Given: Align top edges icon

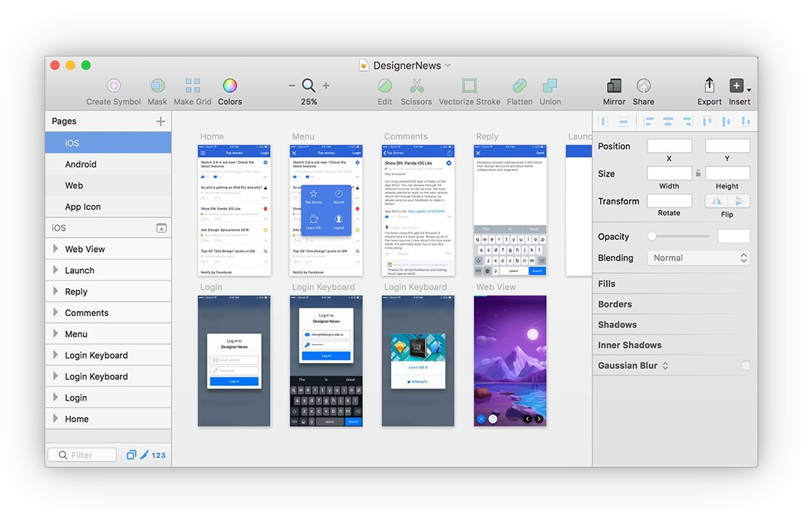Looking at the screenshot, I should pos(707,121).
